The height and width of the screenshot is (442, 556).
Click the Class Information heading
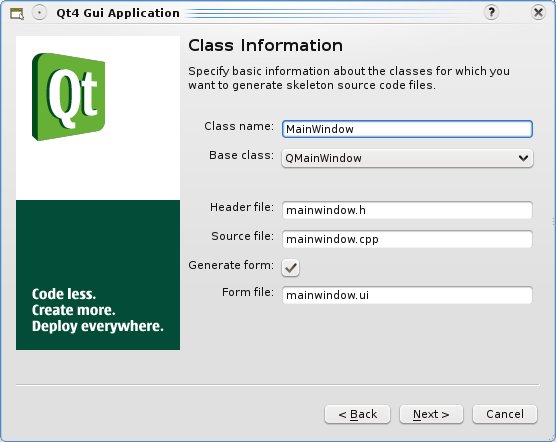(x=266, y=46)
